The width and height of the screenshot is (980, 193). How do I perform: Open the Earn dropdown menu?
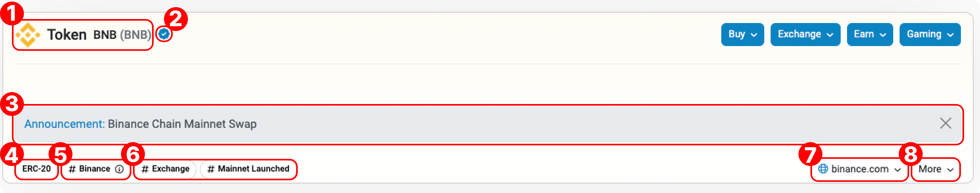869,35
